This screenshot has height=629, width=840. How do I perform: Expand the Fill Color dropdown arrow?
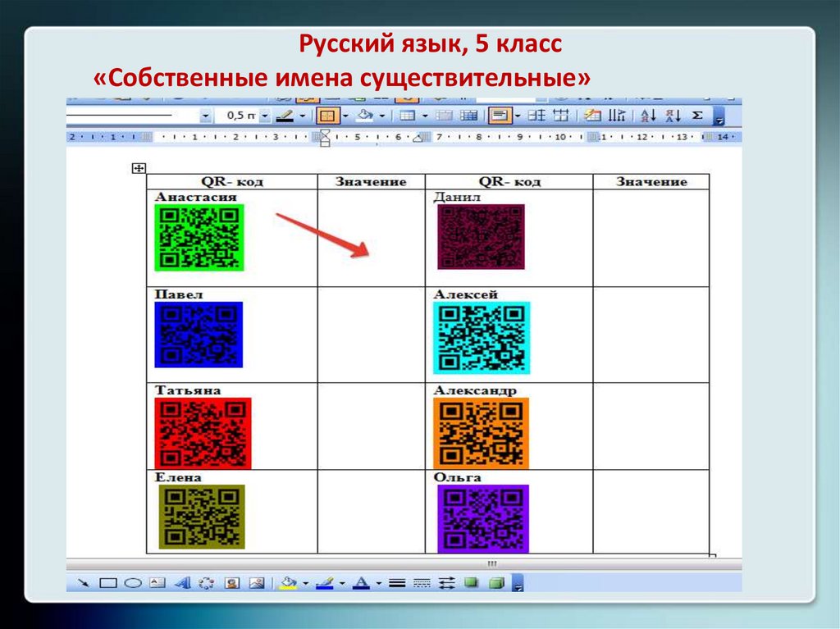(x=305, y=583)
